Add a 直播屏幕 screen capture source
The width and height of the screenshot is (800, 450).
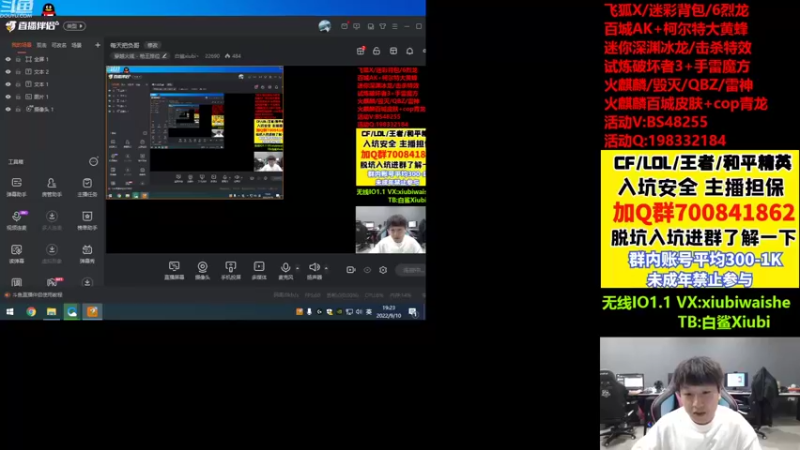[174, 270]
